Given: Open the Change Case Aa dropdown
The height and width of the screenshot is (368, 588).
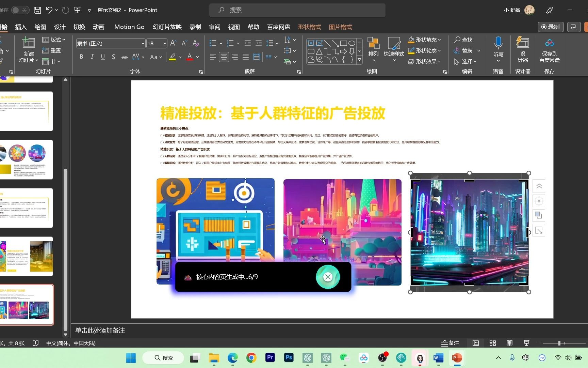Looking at the screenshot, I should (x=156, y=57).
